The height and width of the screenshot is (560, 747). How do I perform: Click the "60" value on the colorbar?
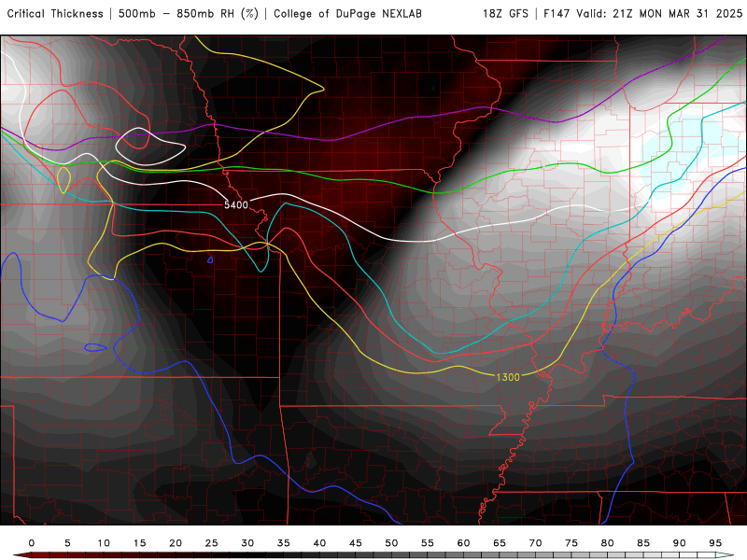click(x=463, y=543)
